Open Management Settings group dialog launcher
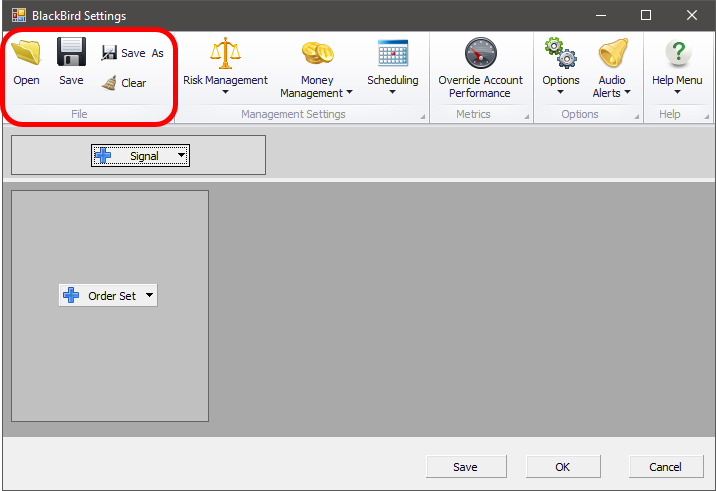This screenshot has height=491, width=716. click(x=422, y=117)
